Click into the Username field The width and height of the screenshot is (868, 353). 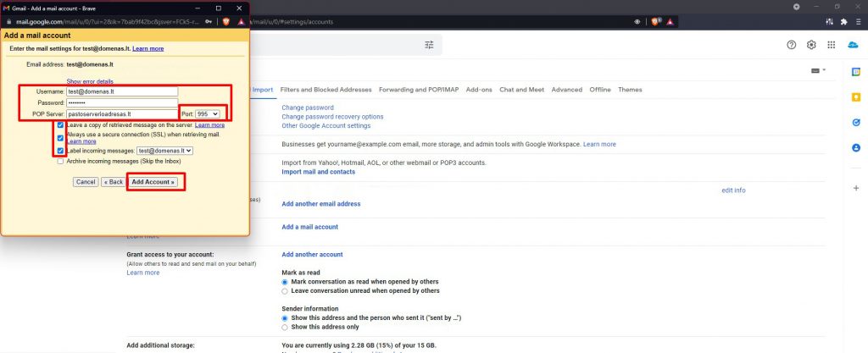[122, 91]
